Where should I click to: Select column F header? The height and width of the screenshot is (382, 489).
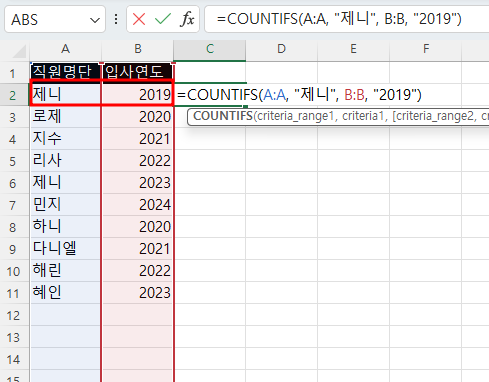coord(426,49)
